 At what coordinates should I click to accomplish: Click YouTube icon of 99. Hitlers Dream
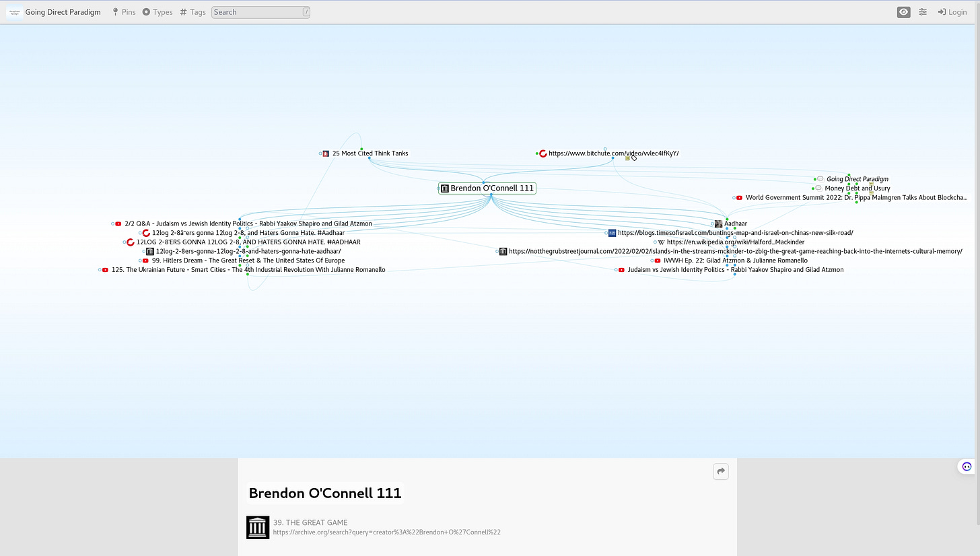tap(145, 260)
